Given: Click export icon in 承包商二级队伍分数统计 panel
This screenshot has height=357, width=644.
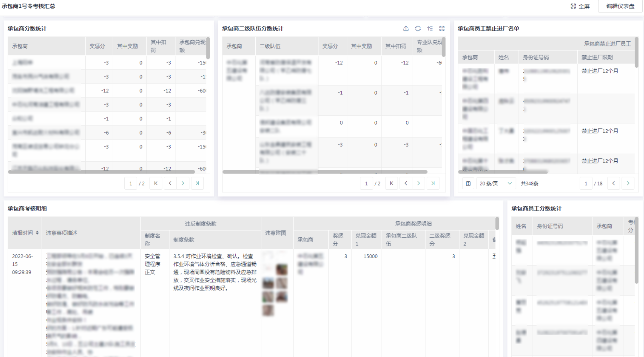Looking at the screenshot, I should pos(406,29).
